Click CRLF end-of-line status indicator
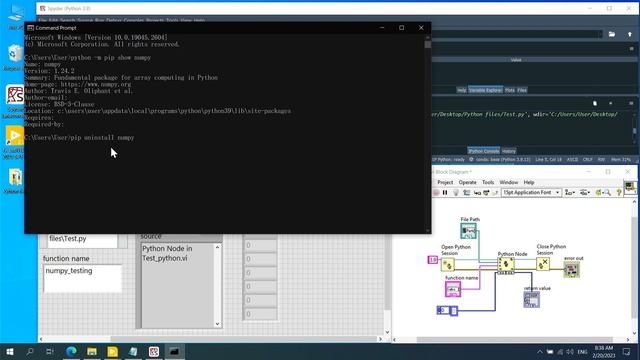Viewport: 640px width, 360px height. coord(587,160)
